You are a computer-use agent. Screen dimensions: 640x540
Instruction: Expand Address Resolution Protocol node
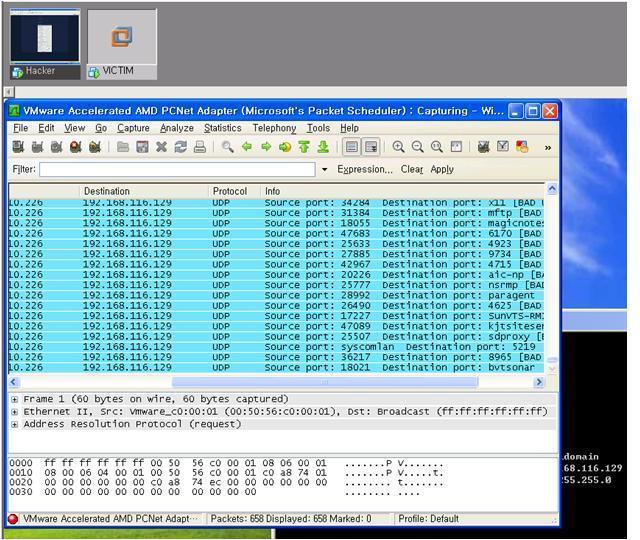(15, 424)
